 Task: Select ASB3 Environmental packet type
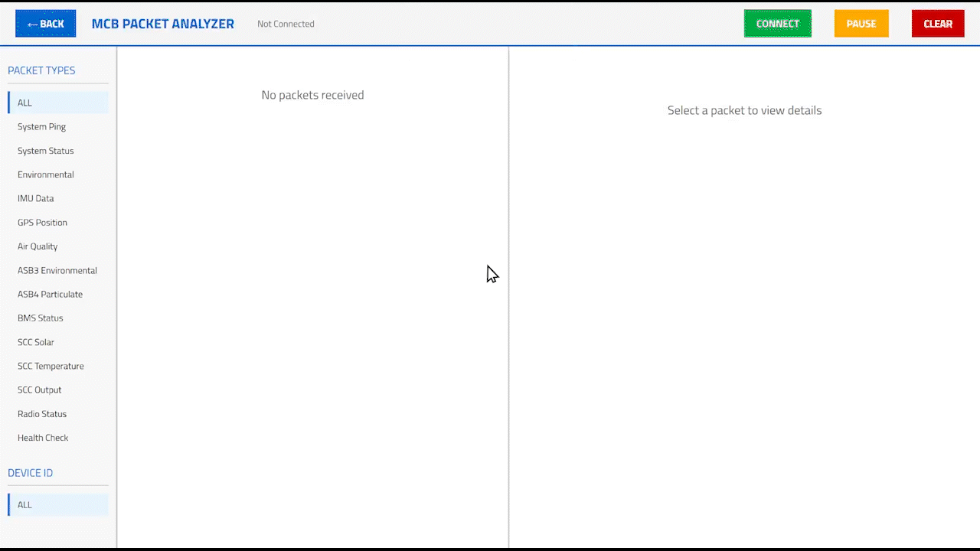pos(57,270)
